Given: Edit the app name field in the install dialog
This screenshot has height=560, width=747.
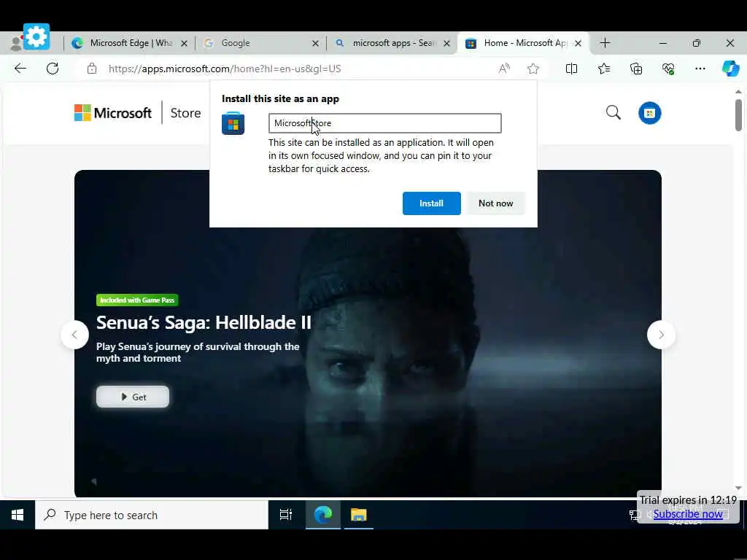Looking at the screenshot, I should click(385, 123).
